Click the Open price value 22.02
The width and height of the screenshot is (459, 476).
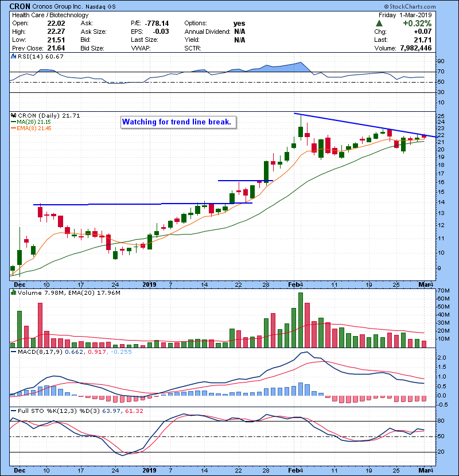(56, 24)
